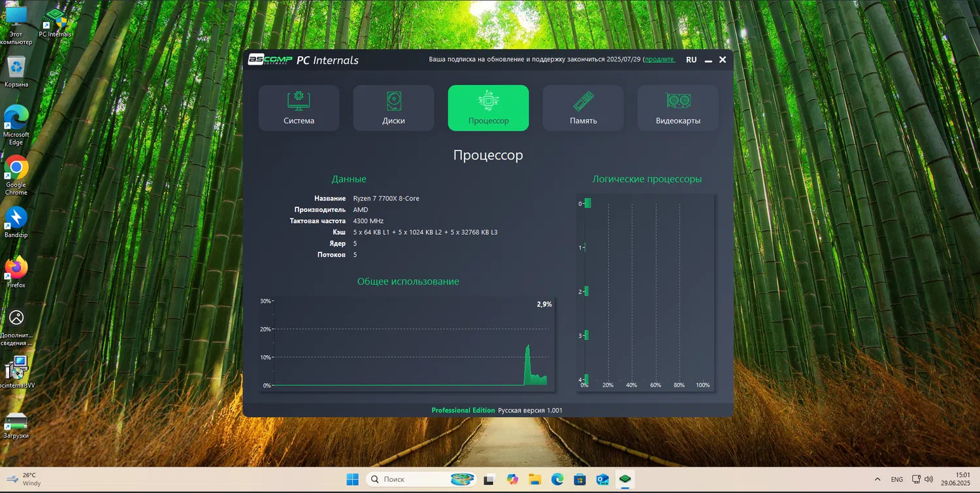Open Microsoft Edge from the taskbar
980x493 pixels.
click(557, 480)
